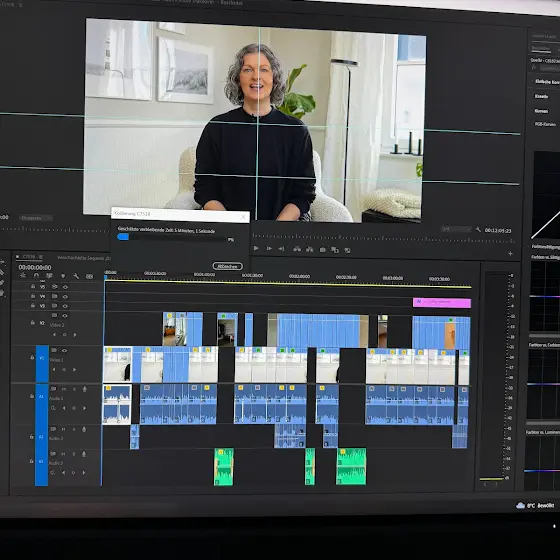Mute the Audio 1 track with M
The image size is (560, 560).
tap(64, 389)
